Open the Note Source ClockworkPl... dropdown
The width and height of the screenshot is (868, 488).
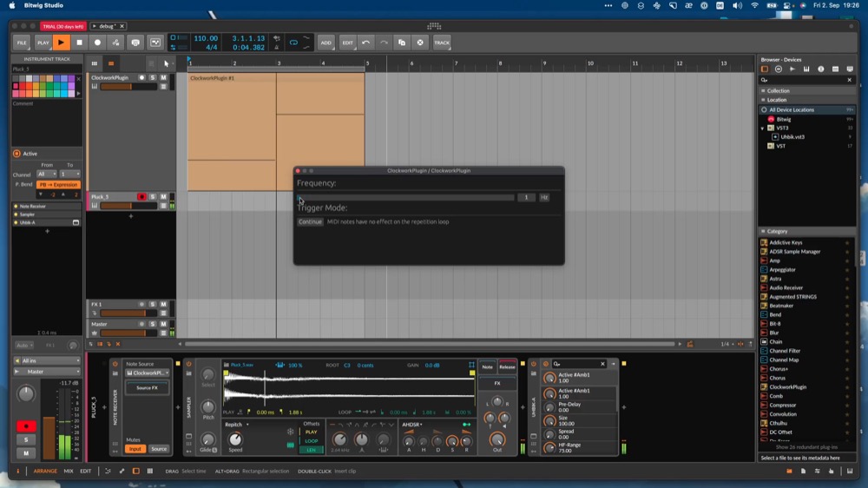(148, 373)
